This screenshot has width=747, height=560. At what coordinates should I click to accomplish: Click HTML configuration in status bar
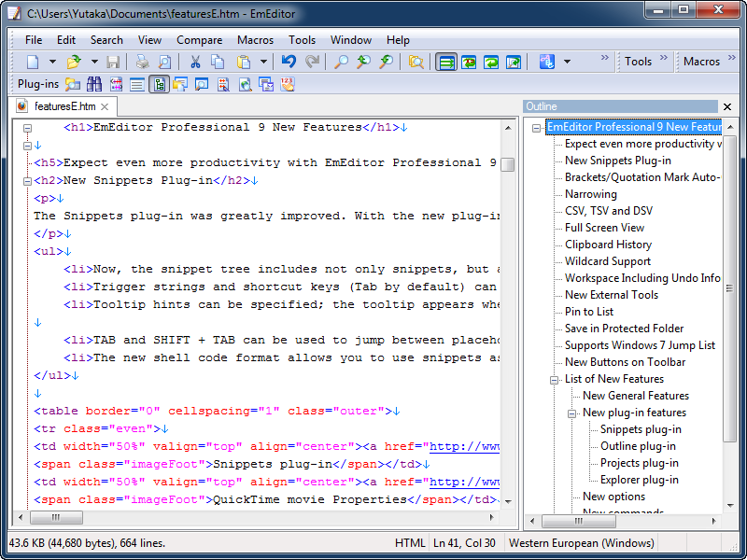click(x=410, y=543)
